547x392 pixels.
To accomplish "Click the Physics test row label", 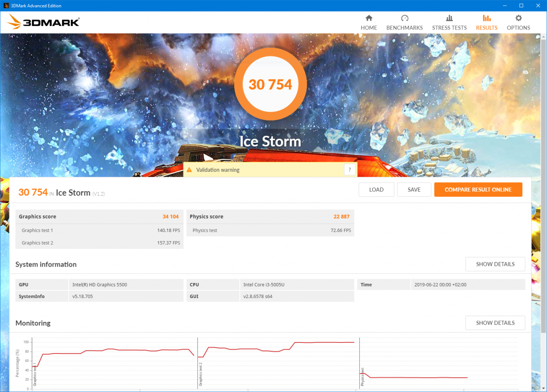I will point(205,230).
